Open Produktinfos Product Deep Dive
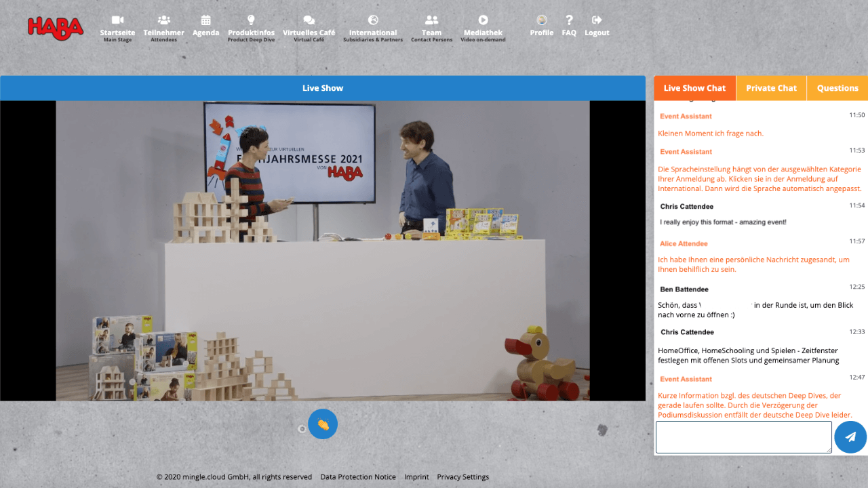 click(x=251, y=27)
